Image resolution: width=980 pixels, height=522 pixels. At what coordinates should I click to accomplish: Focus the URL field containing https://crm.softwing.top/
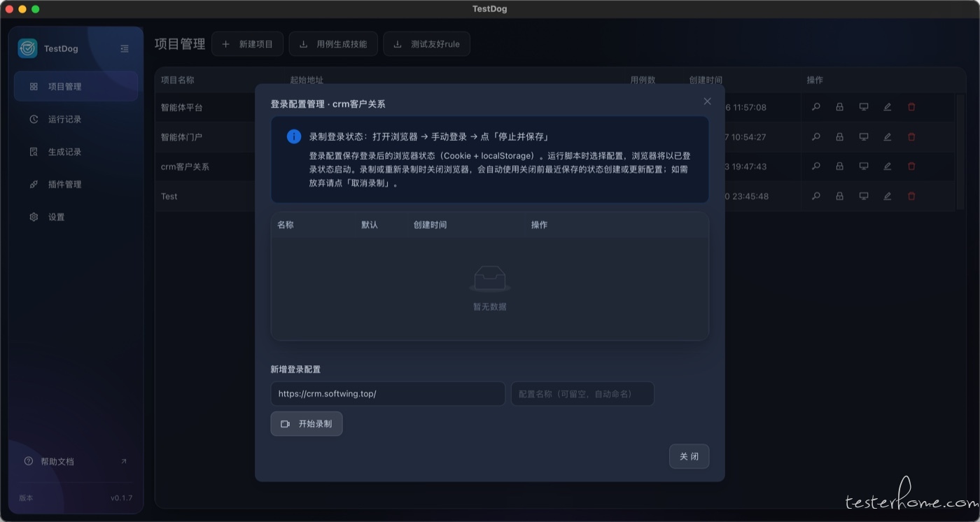(x=388, y=393)
